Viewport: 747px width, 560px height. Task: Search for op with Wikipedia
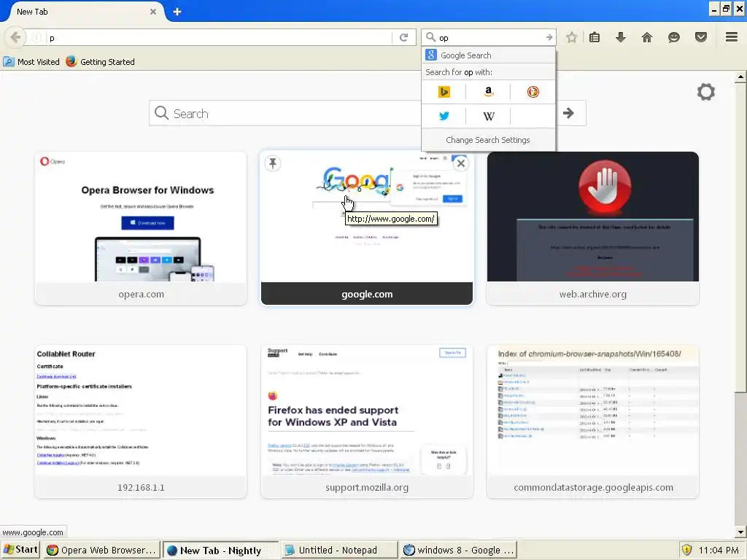click(488, 116)
